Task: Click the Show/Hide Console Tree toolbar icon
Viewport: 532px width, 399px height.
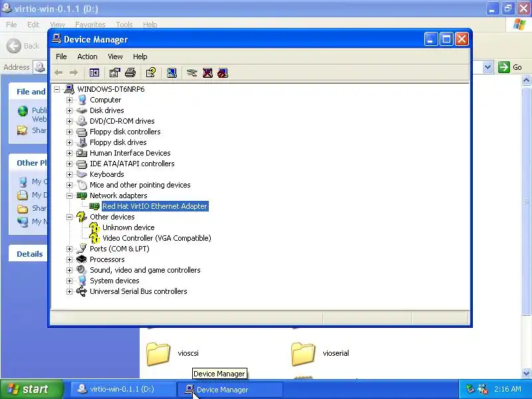Action: (94, 72)
